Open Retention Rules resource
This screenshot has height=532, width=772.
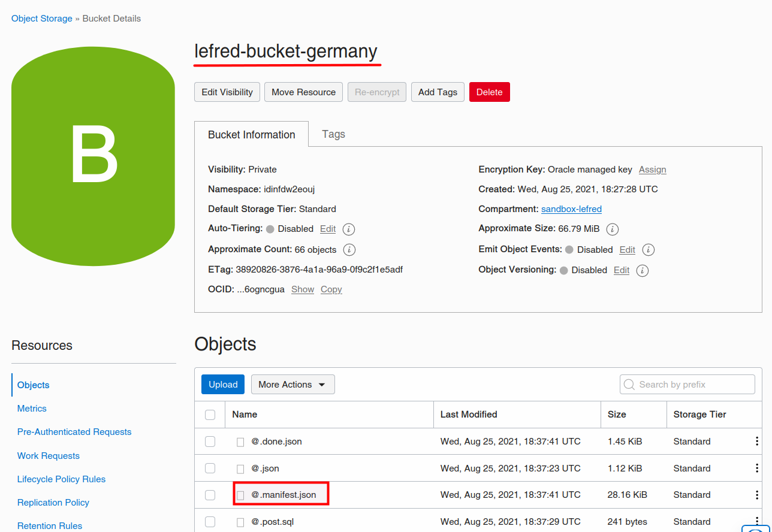pos(50,526)
